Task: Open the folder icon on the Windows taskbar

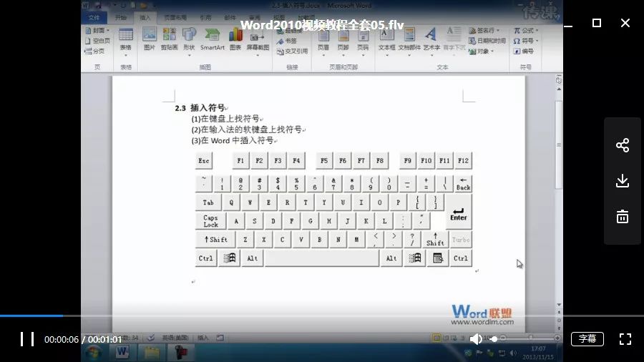Action: (152, 352)
